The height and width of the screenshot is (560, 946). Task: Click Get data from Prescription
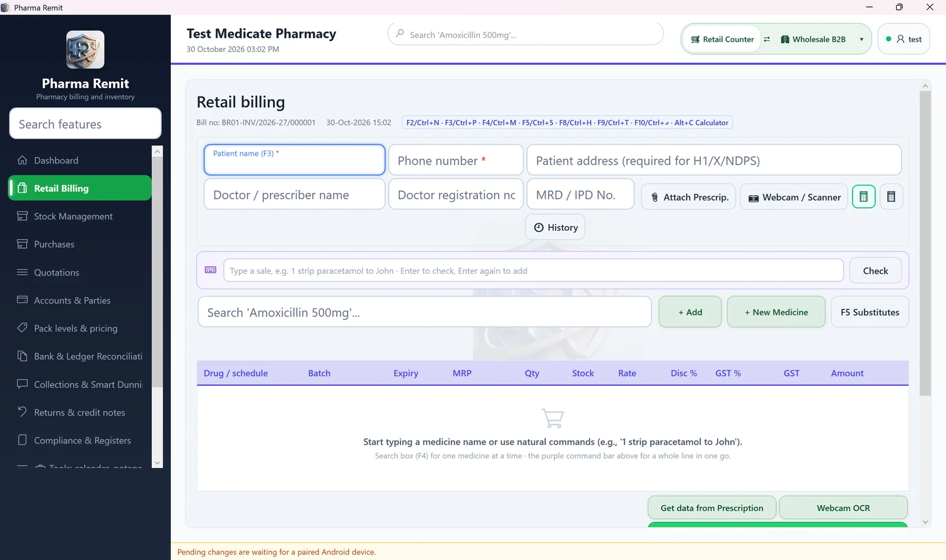712,508
